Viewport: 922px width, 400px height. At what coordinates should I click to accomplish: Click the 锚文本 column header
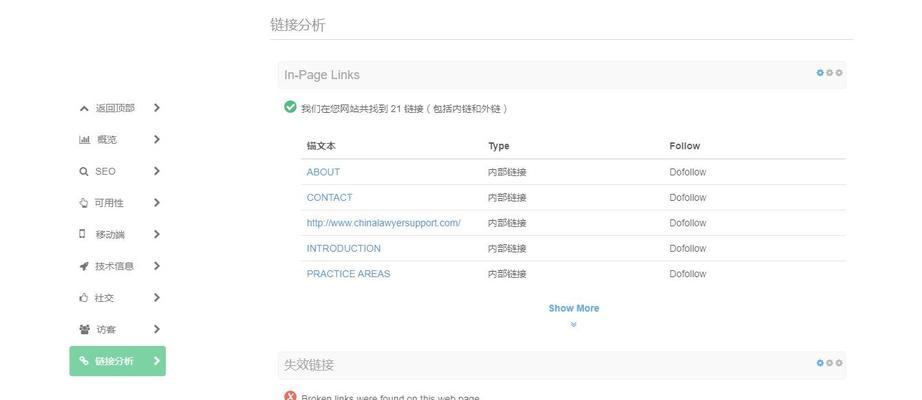click(x=321, y=146)
